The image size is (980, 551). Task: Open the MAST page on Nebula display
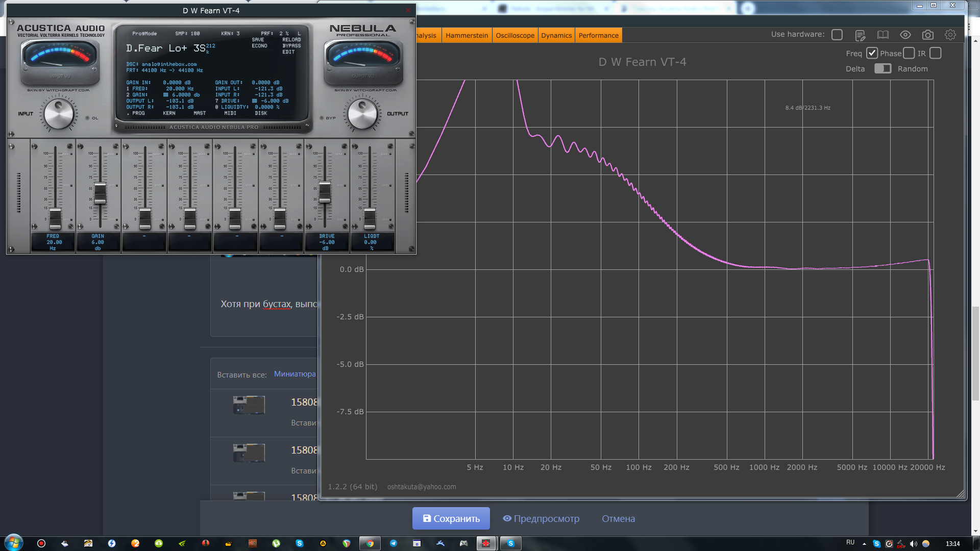click(x=200, y=113)
